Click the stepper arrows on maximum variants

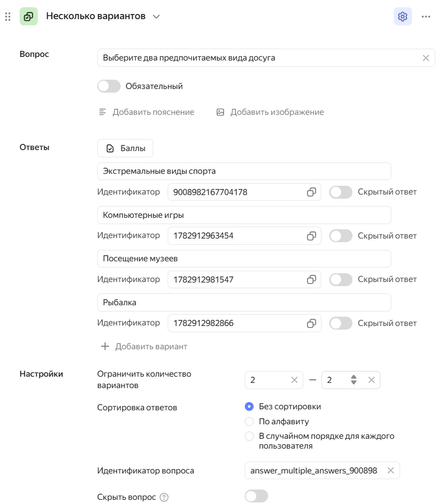tap(353, 380)
